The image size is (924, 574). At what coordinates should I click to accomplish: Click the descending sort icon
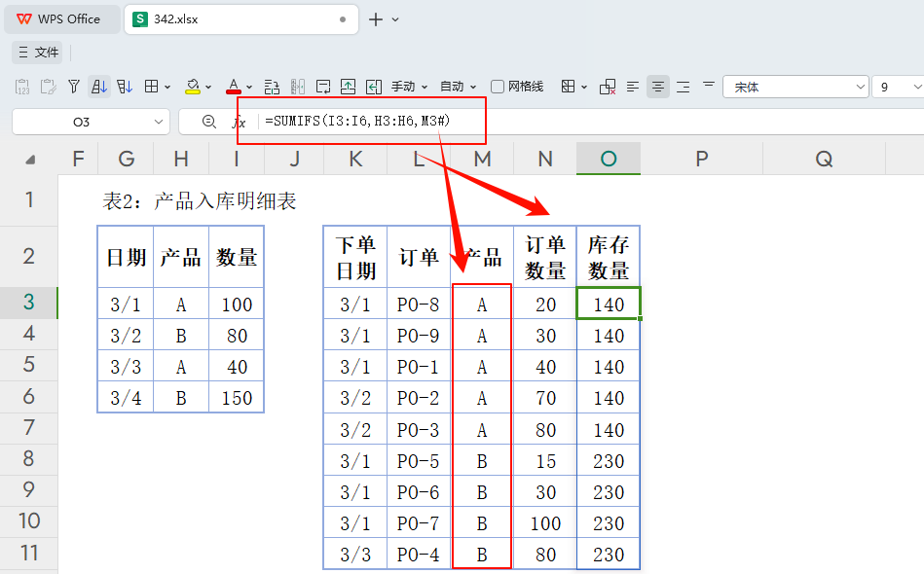pyautogui.click(x=125, y=88)
